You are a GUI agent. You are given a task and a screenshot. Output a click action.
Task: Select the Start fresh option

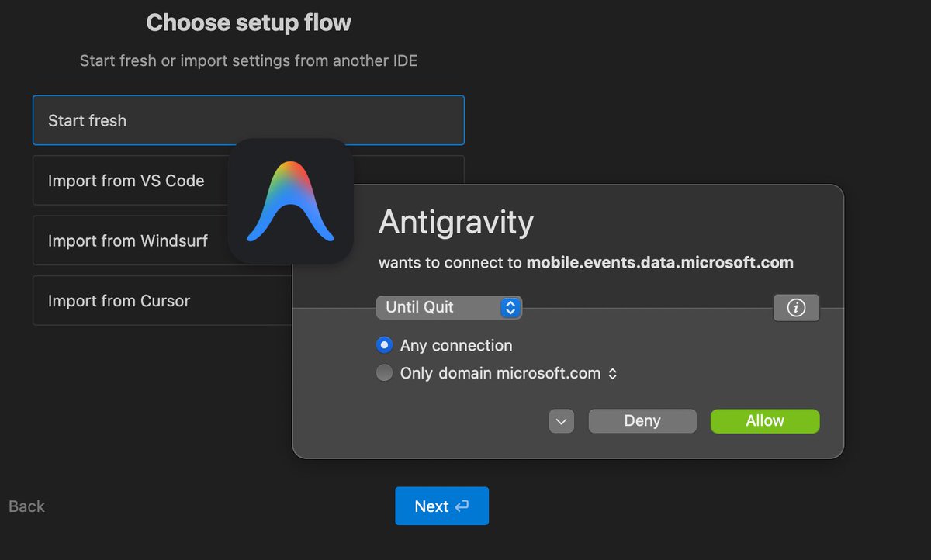[x=248, y=120]
